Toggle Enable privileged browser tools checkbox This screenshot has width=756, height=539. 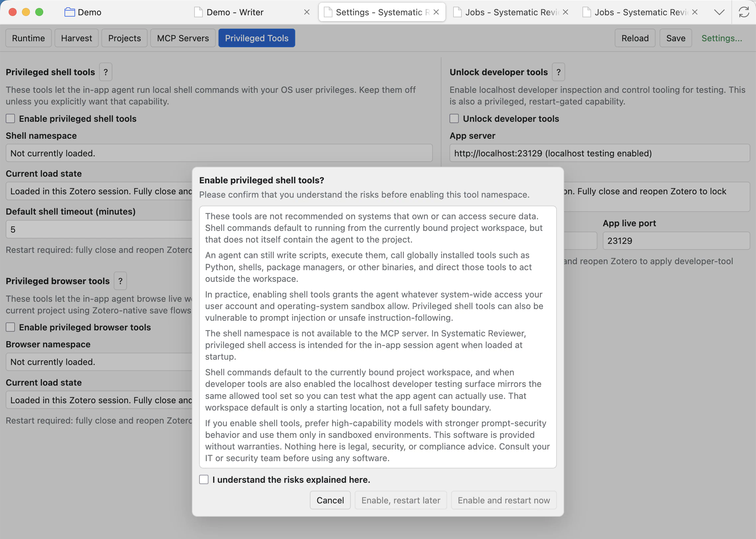click(x=10, y=327)
